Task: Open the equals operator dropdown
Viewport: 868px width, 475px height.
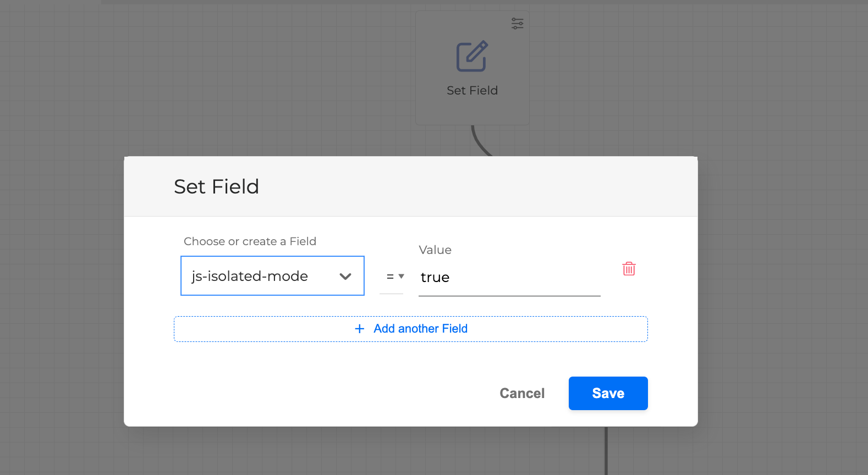Action: pyautogui.click(x=392, y=277)
